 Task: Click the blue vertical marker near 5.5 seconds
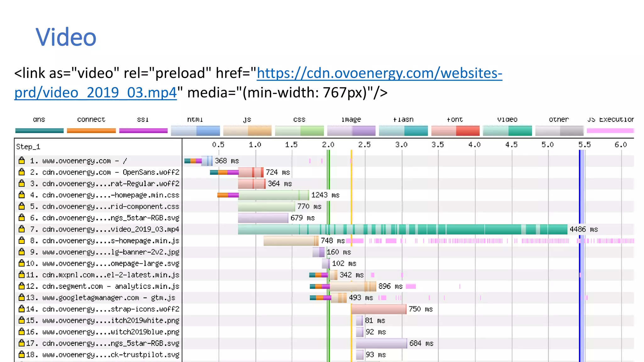coord(580,189)
